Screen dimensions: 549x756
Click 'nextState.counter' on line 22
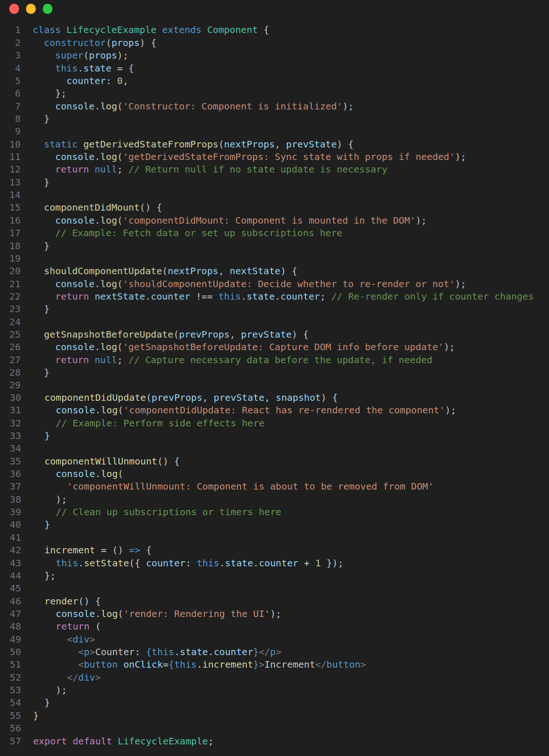[x=142, y=297]
